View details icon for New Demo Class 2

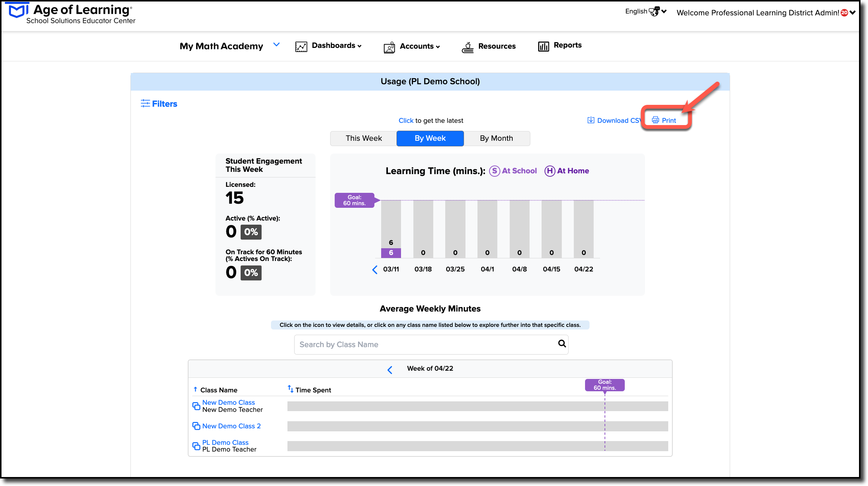pos(196,426)
